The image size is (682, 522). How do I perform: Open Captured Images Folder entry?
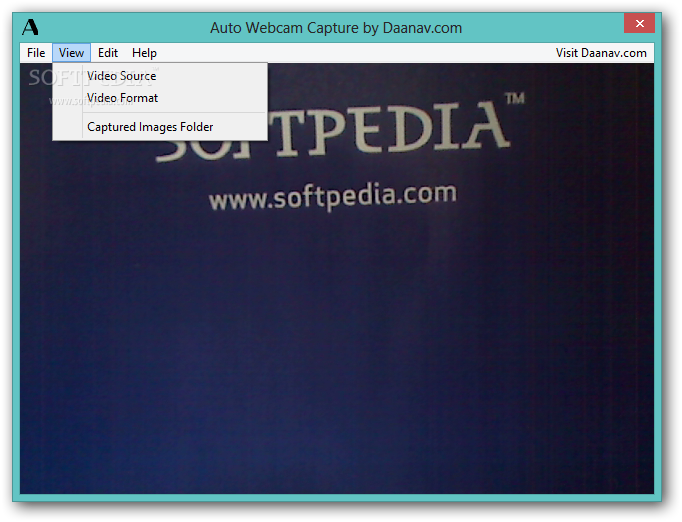(160, 127)
